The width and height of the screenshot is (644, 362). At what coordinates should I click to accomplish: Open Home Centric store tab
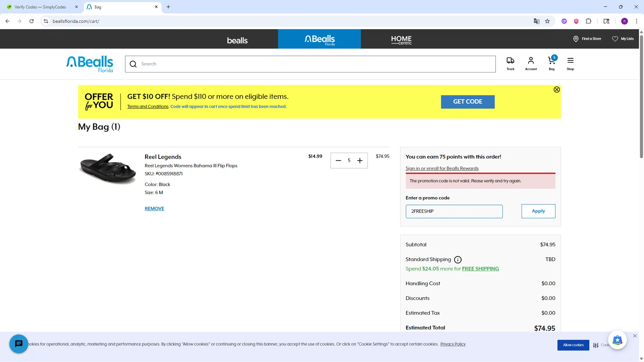pos(401,39)
